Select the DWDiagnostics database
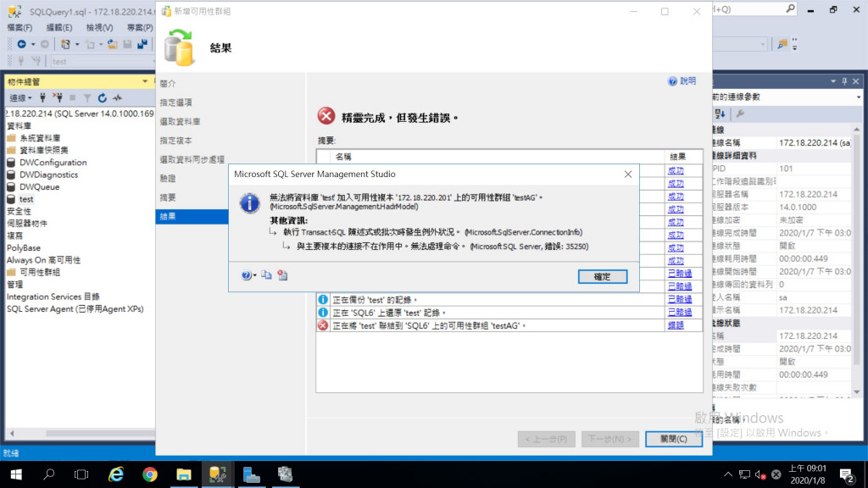The width and height of the screenshot is (868, 488). [x=48, y=175]
